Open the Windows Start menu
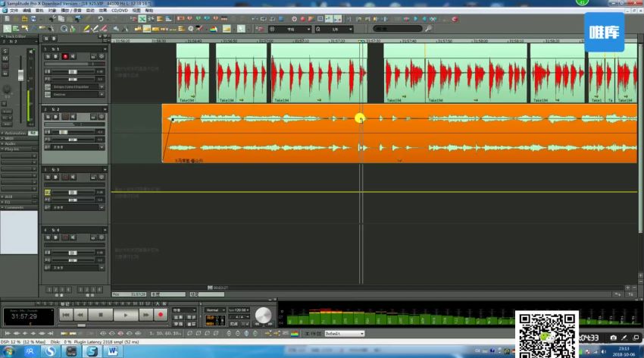The image size is (644, 358). [8, 351]
